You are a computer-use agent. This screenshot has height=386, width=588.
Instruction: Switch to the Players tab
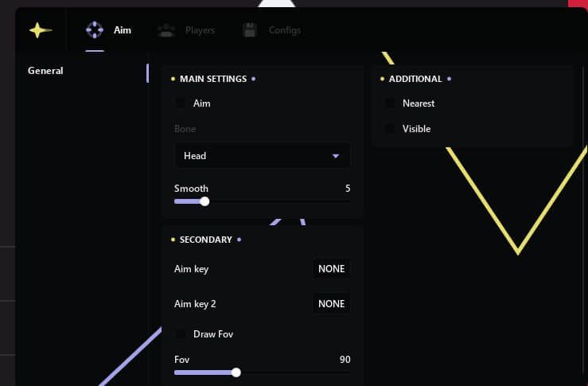(200, 30)
